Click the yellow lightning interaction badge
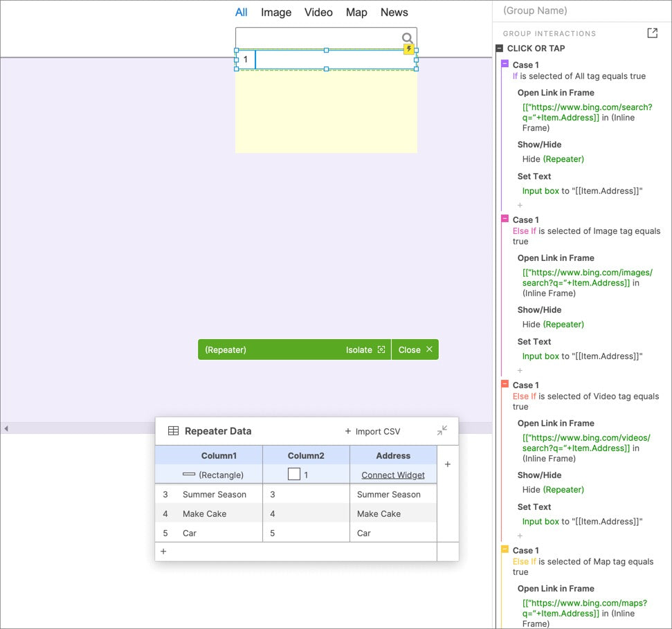Screen dimensions: 672x629 [408, 49]
